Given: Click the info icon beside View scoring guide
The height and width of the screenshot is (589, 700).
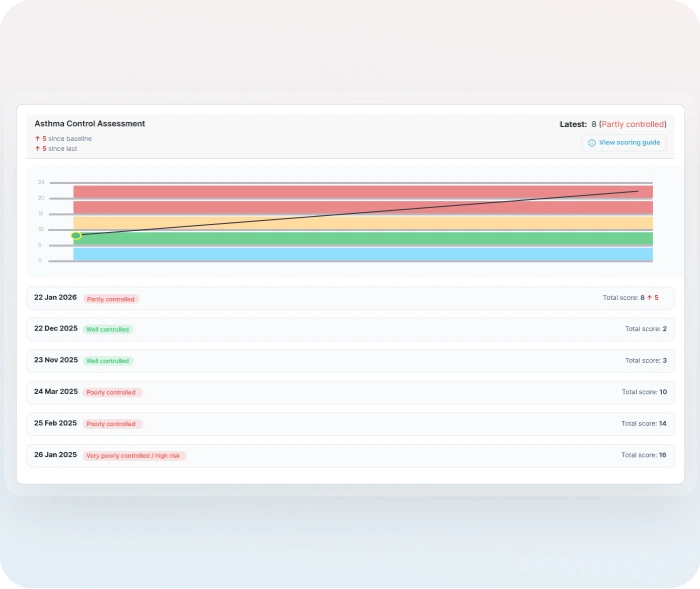Looking at the screenshot, I should click(x=592, y=143).
